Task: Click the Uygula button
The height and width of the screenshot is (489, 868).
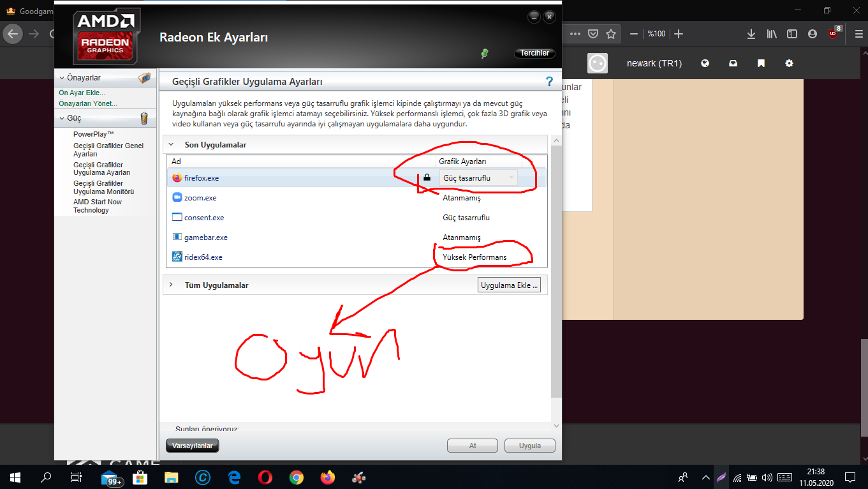Action: [x=529, y=446]
